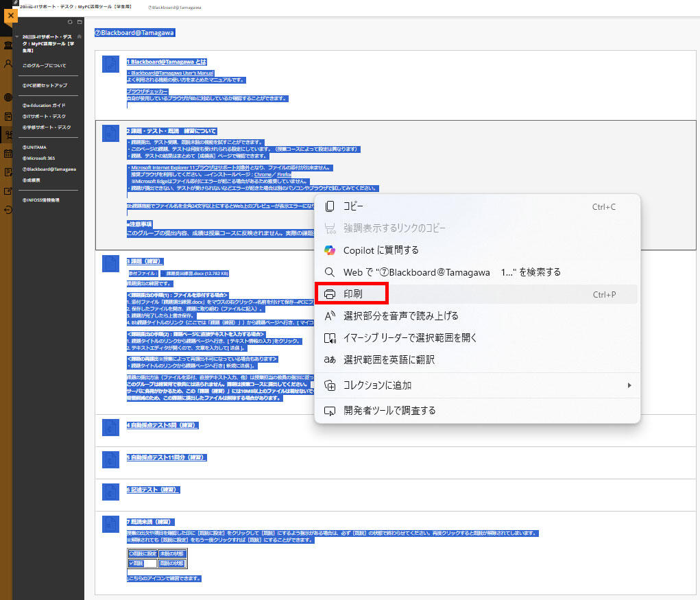Screen dimensions: 700x600
Task: Choose Copilot に質問する in context menu
Action: (476, 250)
